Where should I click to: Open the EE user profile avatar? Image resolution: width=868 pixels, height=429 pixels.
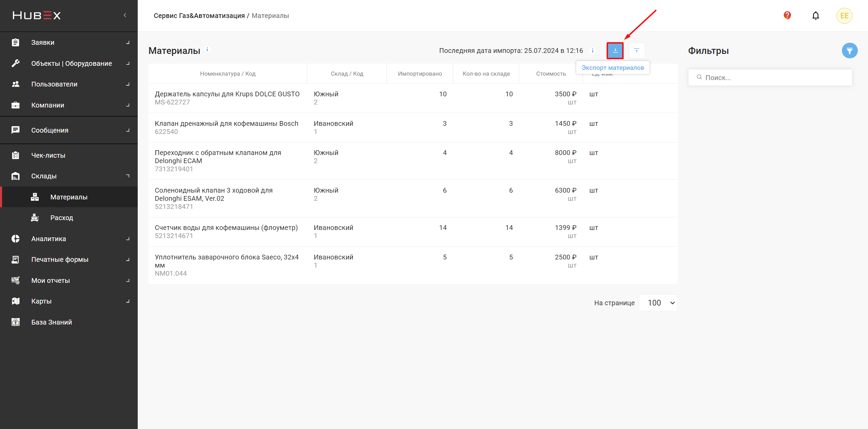point(844,16)
